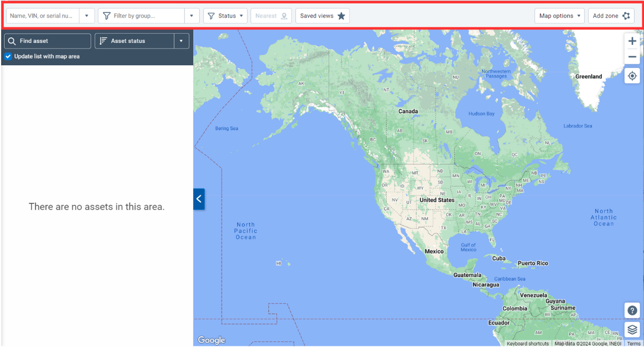Open Map options
Image resolution: width=644 pixels, height=347 pixels.
click(x=559, y=15)
